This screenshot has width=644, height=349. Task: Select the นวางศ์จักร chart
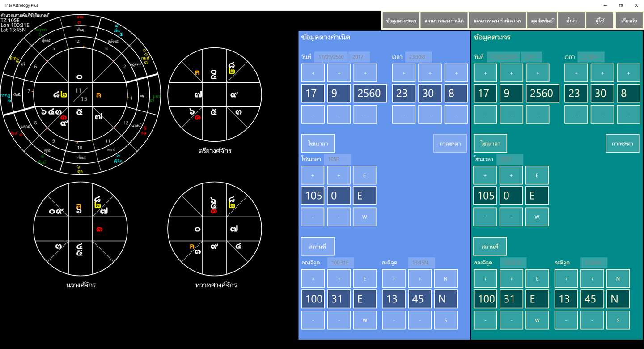pos(80,229)
